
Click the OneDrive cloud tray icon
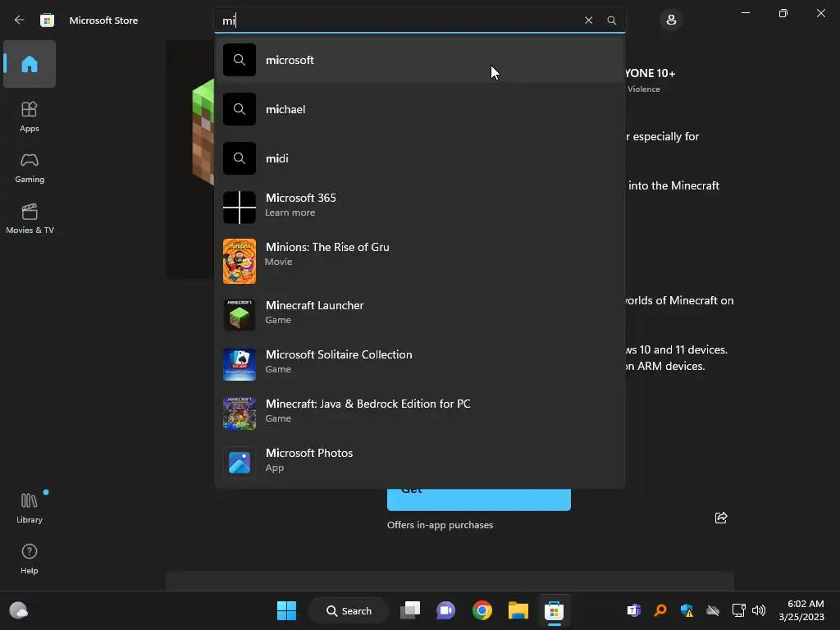tap(713, 610)
